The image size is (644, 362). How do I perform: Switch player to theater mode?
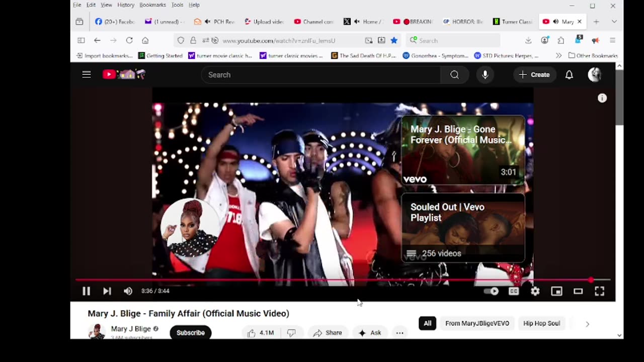[578, 291]
